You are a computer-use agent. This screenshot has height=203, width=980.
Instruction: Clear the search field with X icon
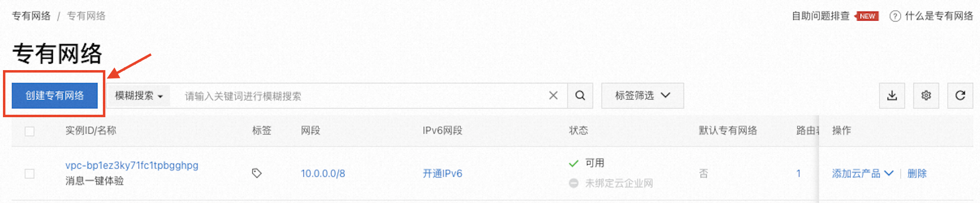(x=553, y=96)
